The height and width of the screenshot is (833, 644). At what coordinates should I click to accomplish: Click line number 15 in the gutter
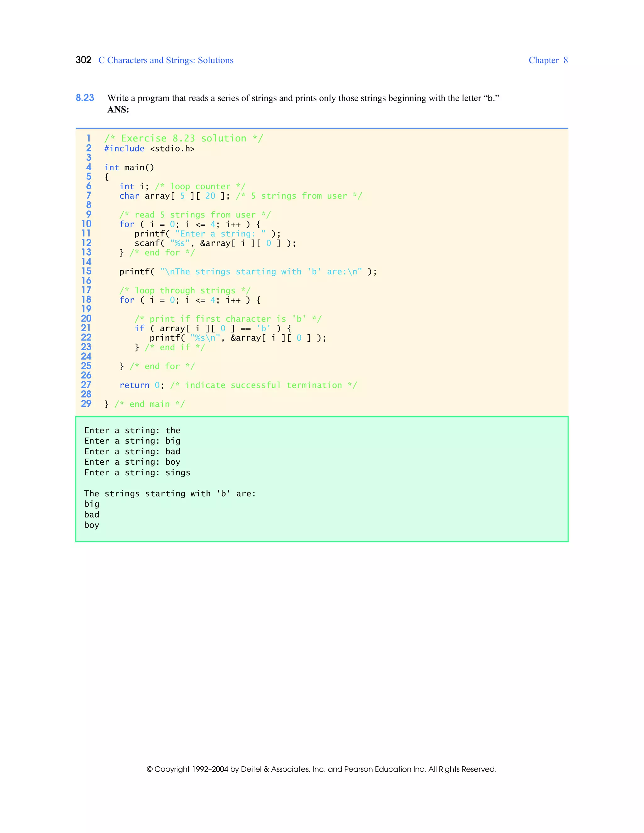[86, 271]
